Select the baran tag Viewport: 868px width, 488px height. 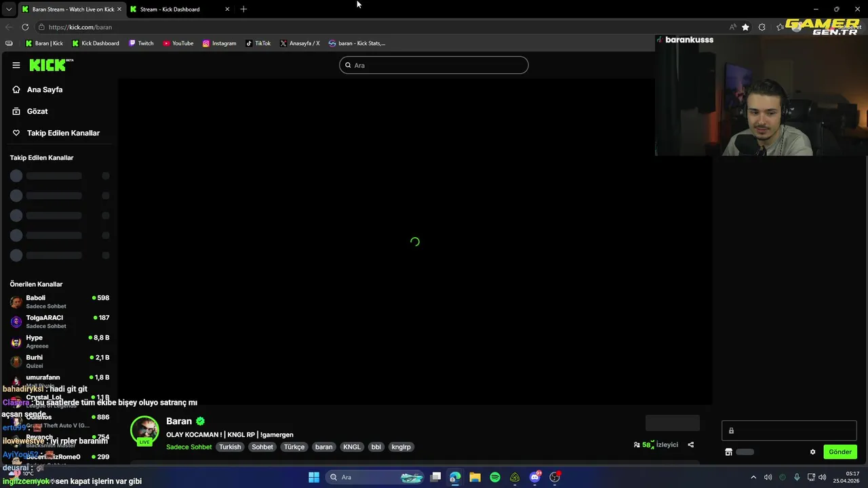324,447
